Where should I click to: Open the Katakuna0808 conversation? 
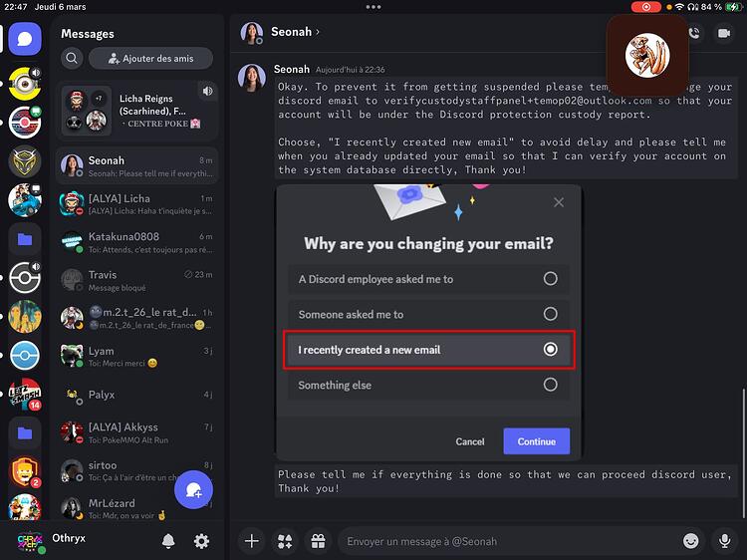[137, 242]
